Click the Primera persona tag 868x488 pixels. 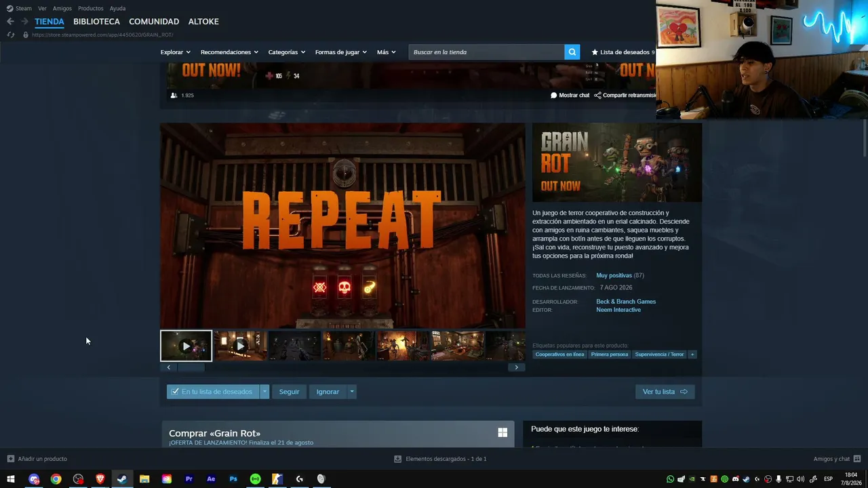(610, 354)
